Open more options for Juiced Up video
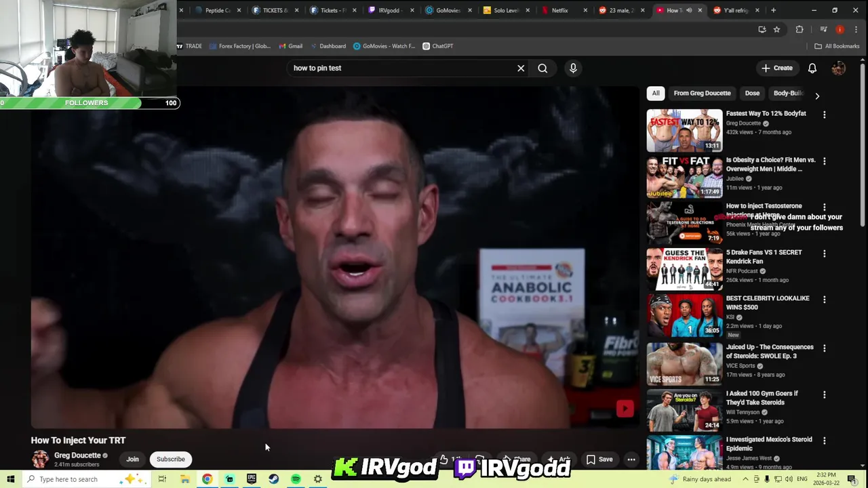868x488 pixels. click(825, 348)
